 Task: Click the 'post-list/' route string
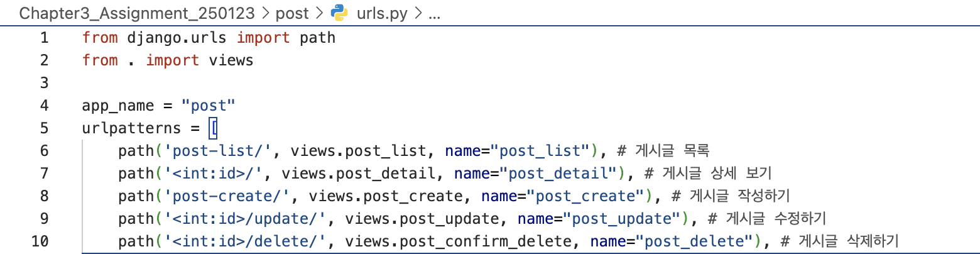pos(218,151)
